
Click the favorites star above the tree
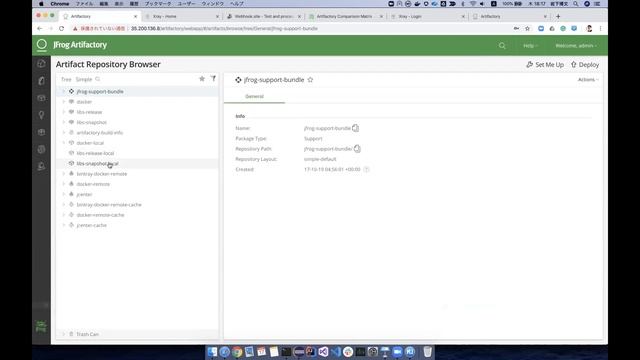pos(202,78)
